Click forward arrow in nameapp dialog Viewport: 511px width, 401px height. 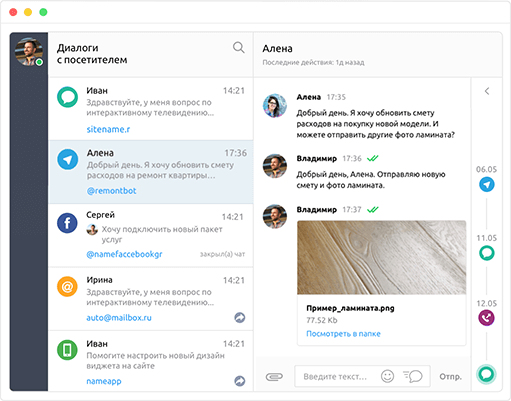coord(239,381)
